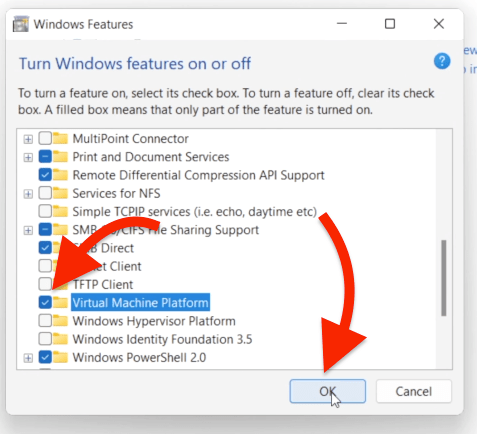
Task: Enable Simple TCPIP services checkbox
Action: (x=45, y=211)
